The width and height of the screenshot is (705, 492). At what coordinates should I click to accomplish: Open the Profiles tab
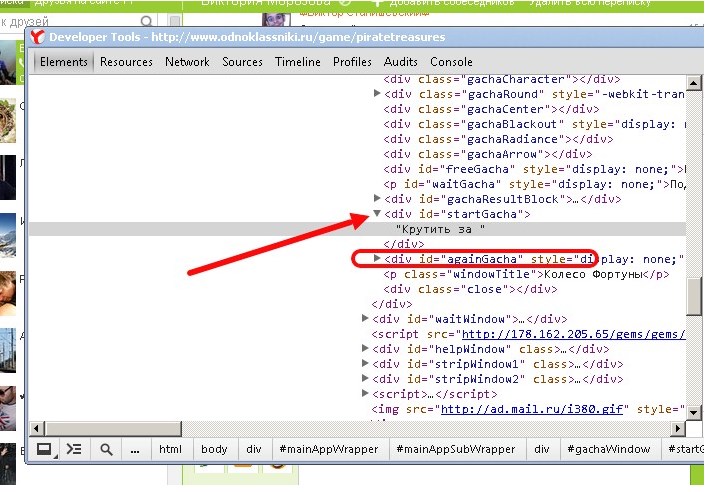click(x=352, y=62)
